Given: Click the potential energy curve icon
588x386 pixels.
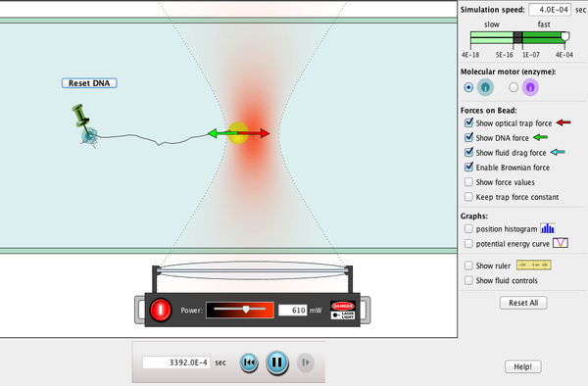Looking at the screenshot, I should tap(561, 243).
